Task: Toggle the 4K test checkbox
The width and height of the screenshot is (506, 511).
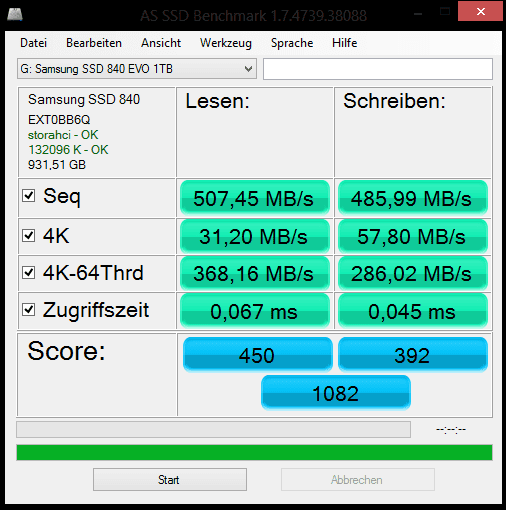Action: [29, 235]
